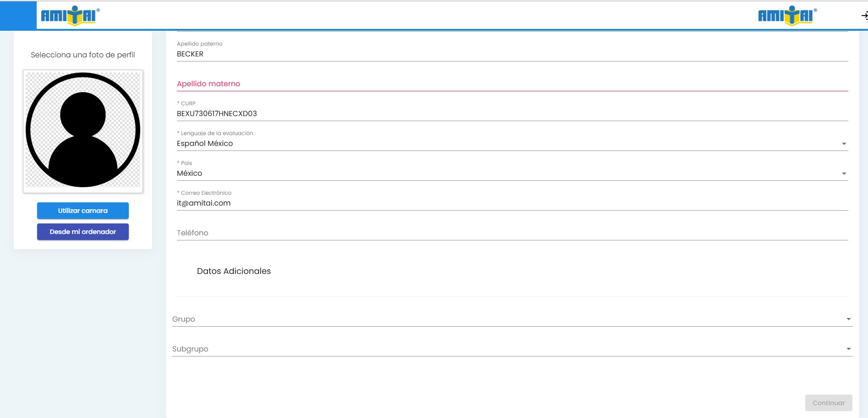The width and height of the screenshot is (868, 418).
Task: Focus the Teléfono input field
Action: coord(511,233)
